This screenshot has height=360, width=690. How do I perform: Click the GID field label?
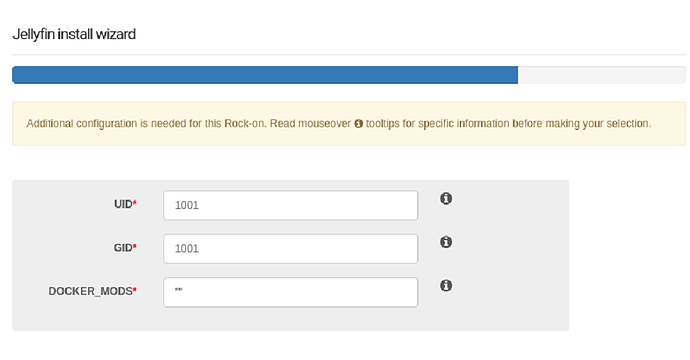click(123, 248)
